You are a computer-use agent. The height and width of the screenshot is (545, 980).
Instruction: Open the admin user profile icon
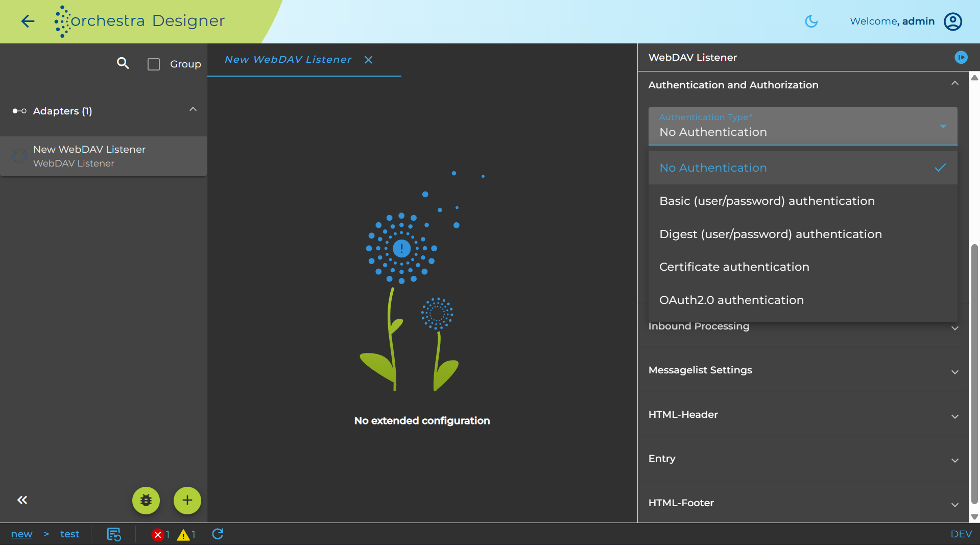coord(952,21)
